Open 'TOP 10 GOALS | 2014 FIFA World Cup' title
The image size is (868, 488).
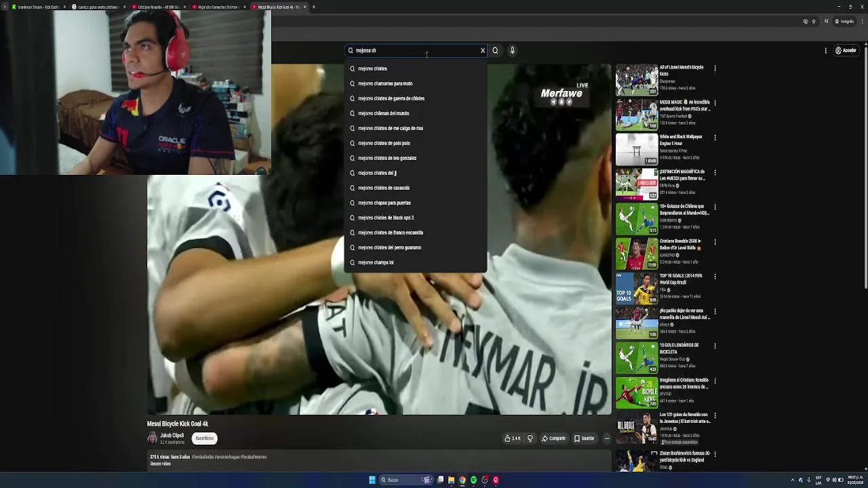click(681, 279)
